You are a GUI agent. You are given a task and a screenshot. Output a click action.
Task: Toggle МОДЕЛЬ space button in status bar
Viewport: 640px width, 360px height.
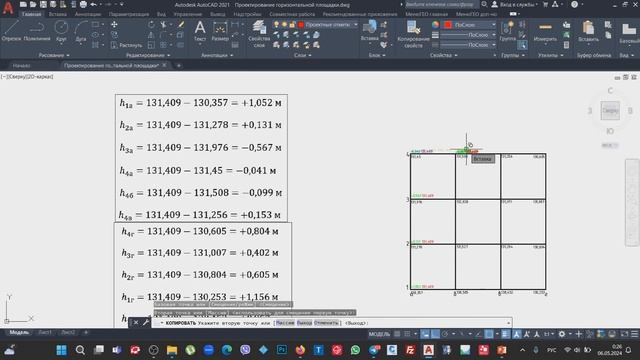(379, 334)
